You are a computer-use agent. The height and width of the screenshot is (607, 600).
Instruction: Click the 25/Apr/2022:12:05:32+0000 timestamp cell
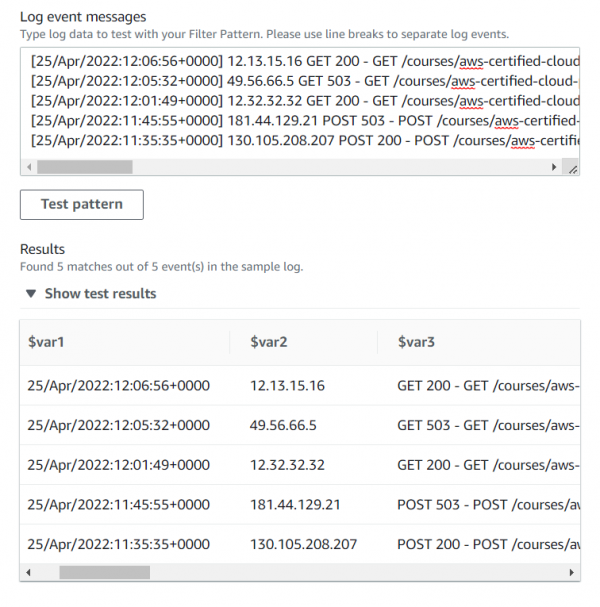point(118,424)
